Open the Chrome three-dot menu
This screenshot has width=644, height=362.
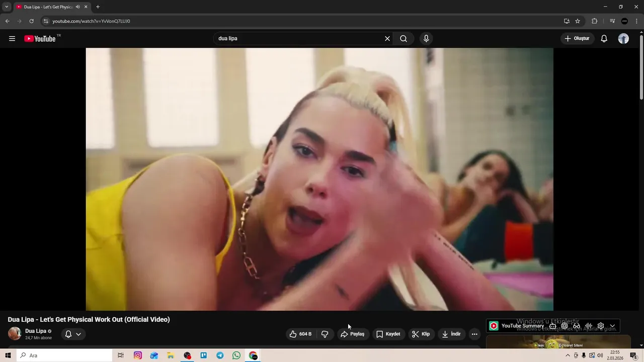click(636, 21)
